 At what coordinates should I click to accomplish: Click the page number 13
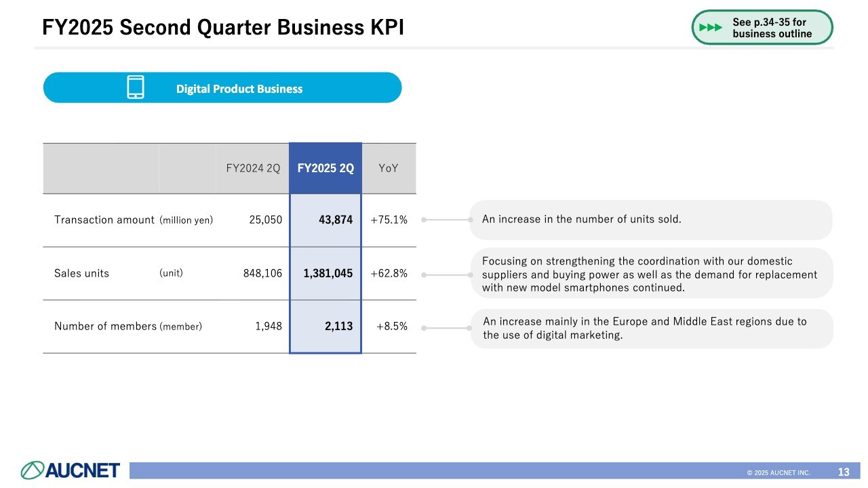tap(844, 472)
